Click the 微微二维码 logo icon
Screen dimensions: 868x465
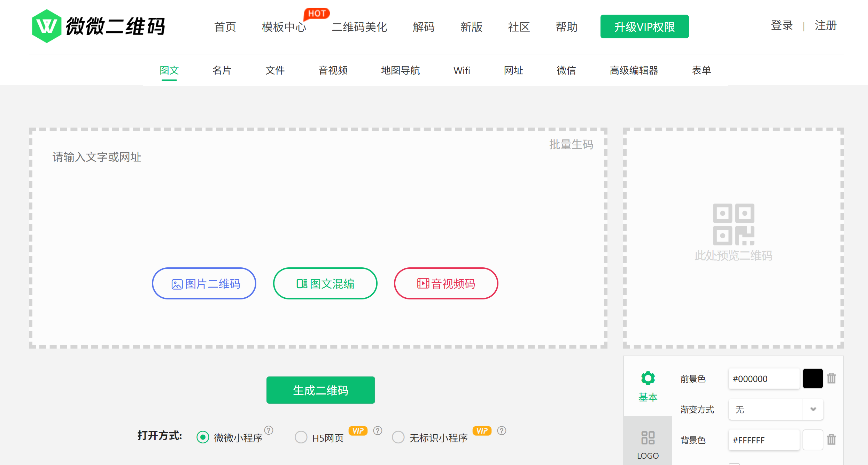pyautogui.click(x=46, y=26)
